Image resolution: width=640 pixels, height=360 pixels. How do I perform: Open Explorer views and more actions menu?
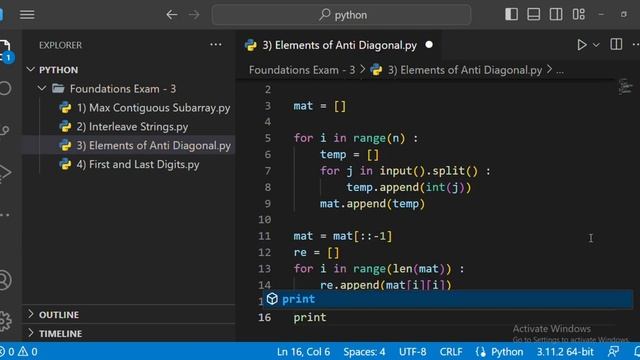point(216,45)
